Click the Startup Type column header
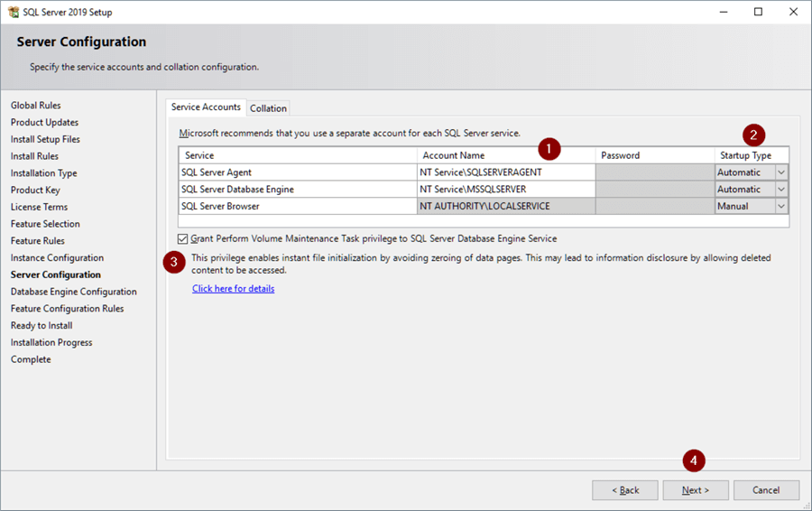The height and width of the screenshot is (511, 812). coord(752,155)
